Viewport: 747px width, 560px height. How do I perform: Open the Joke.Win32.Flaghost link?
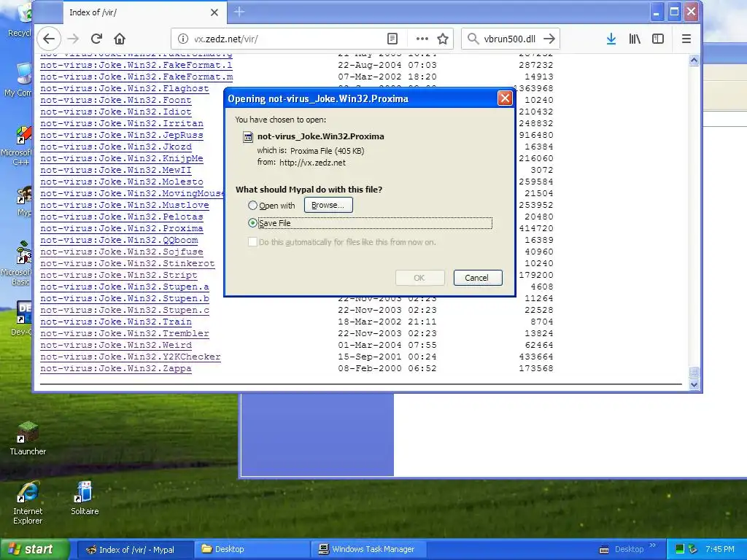click(124, 88)
